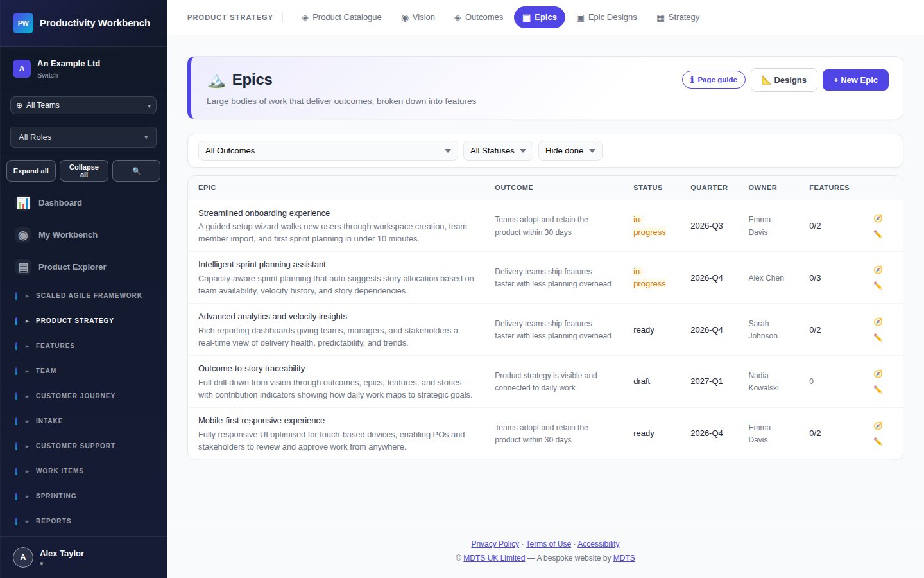
Task: Open Product Explorer in sidebar
Action: 83,267
